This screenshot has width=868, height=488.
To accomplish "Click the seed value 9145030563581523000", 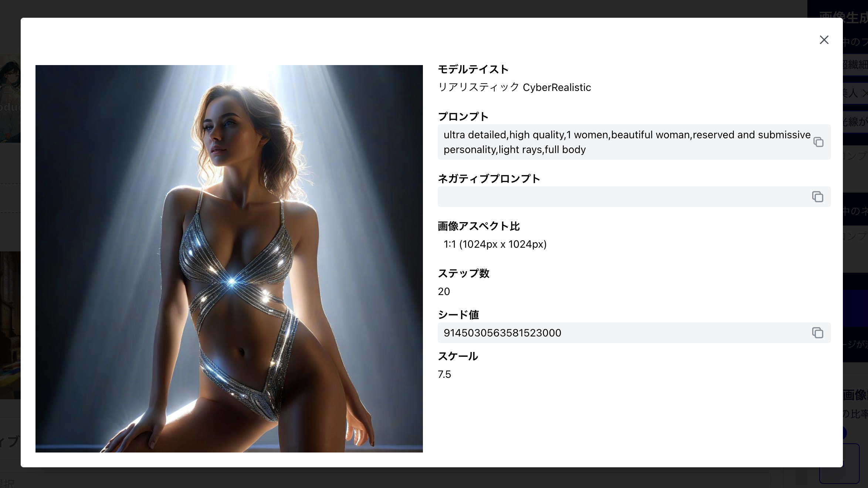I will 502,333.
